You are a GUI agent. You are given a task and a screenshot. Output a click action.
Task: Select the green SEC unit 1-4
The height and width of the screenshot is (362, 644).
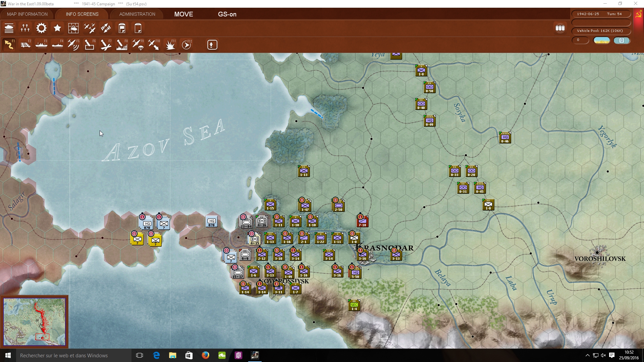354,305
